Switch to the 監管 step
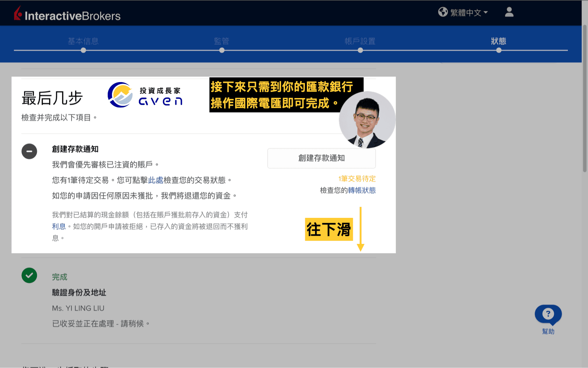Image resolution: width=588 pixels, height=368 pixels. [x=221, y=41]
